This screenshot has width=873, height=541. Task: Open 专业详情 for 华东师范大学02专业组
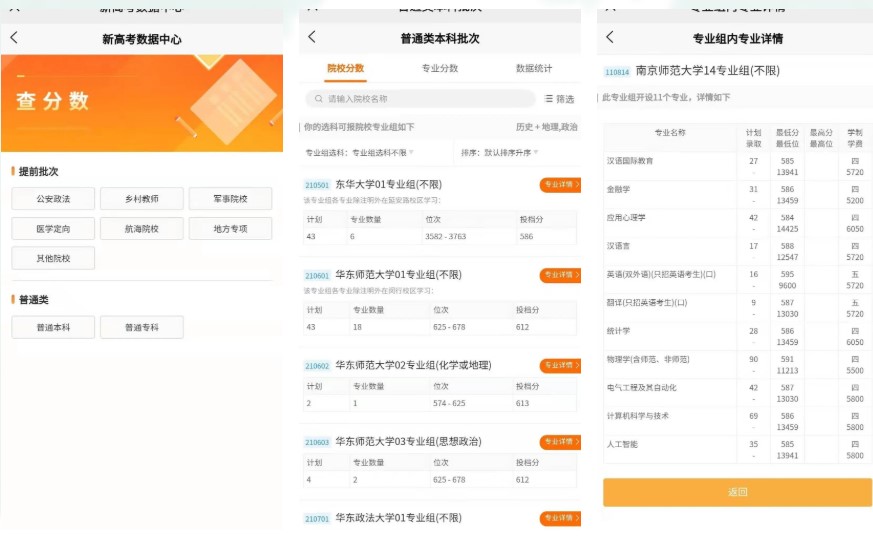[x=559, y=365]
